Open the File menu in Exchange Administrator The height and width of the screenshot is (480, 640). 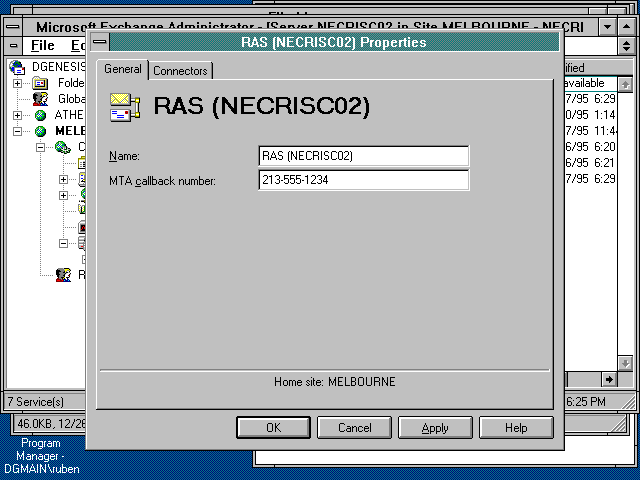click(42, 45)
